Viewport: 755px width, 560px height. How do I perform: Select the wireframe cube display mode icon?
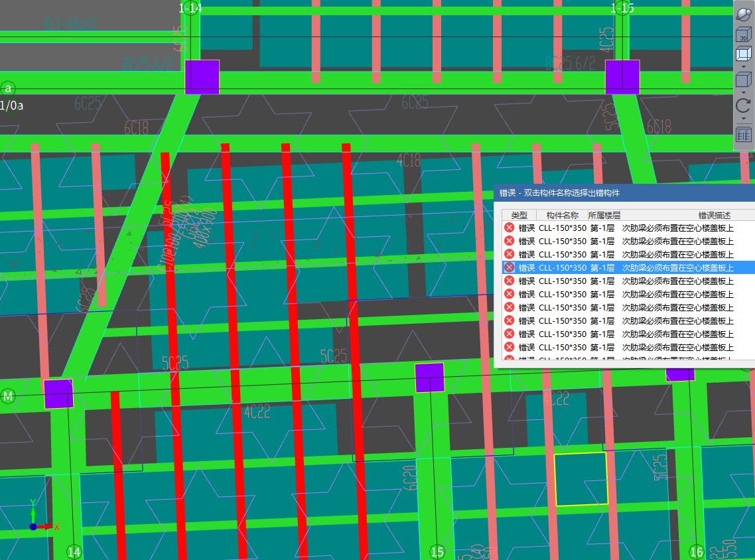[x=743, y=55]
